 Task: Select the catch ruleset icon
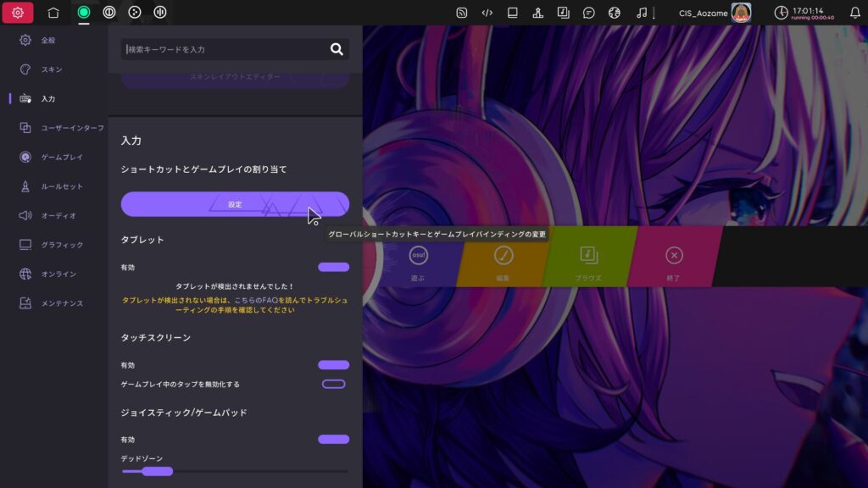click(135, 12)
